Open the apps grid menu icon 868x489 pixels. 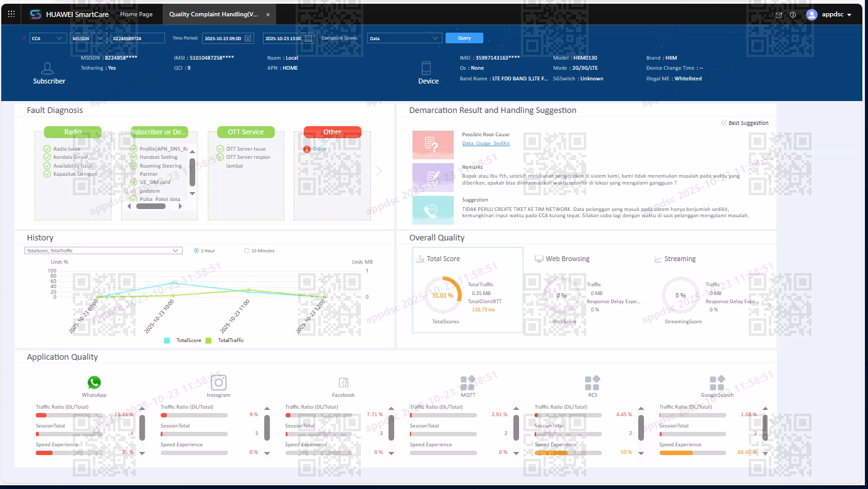[x=11, y=14]
